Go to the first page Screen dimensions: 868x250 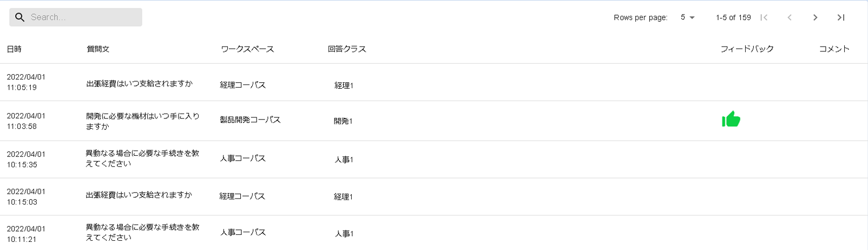click(764, 17)
